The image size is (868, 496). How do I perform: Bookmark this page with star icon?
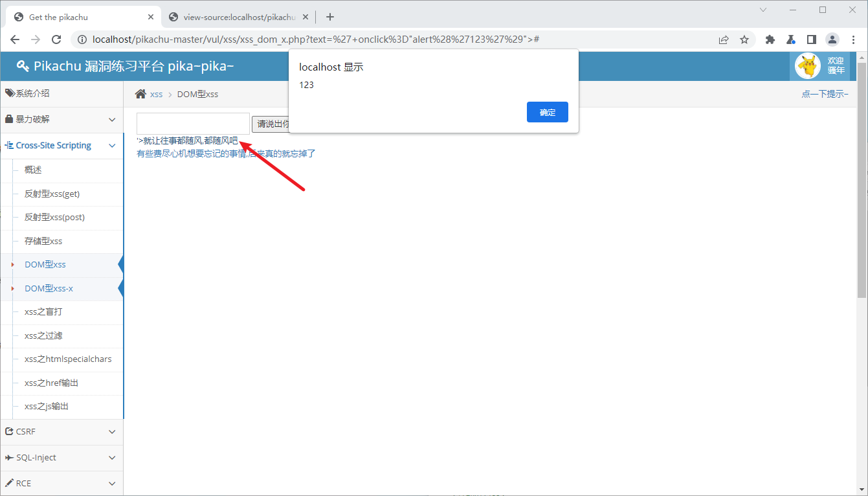[x=744, y=39]
